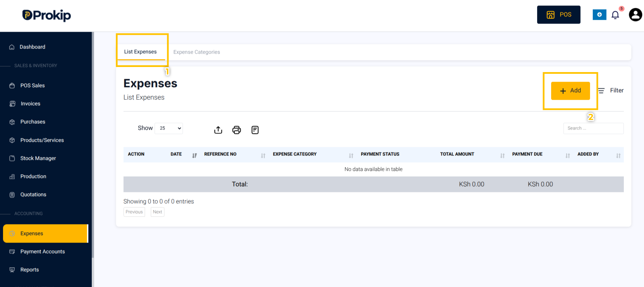
Task: Click the Dashboard home icon
Action: (12, 47)
